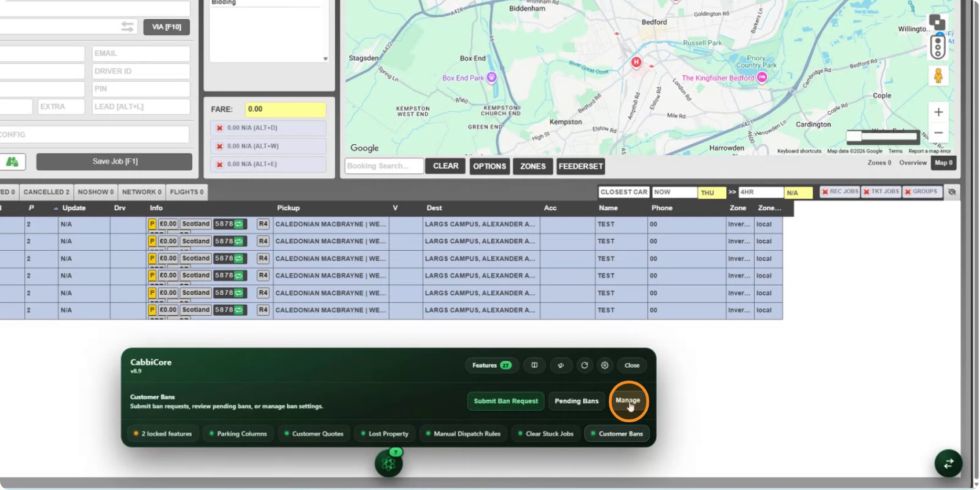This screenshot has width=980, height=490.
Task: Click the Submit Ban Request button
Action: [506, 401]
